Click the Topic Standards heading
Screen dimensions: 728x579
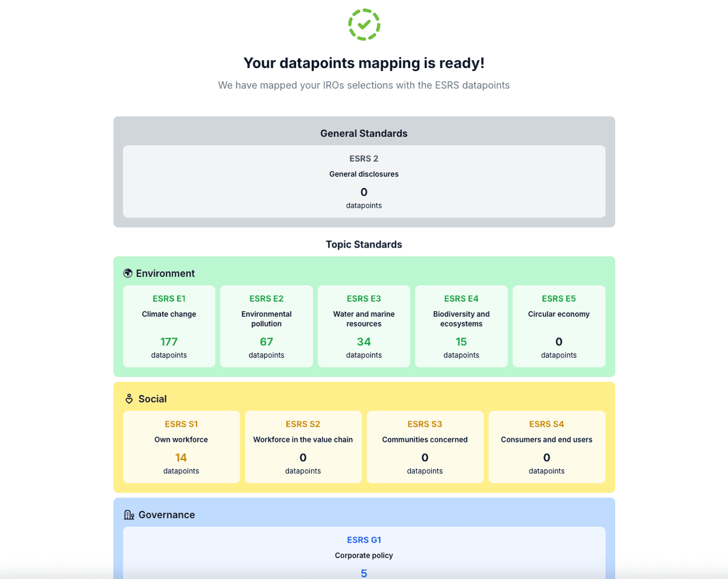364,245
